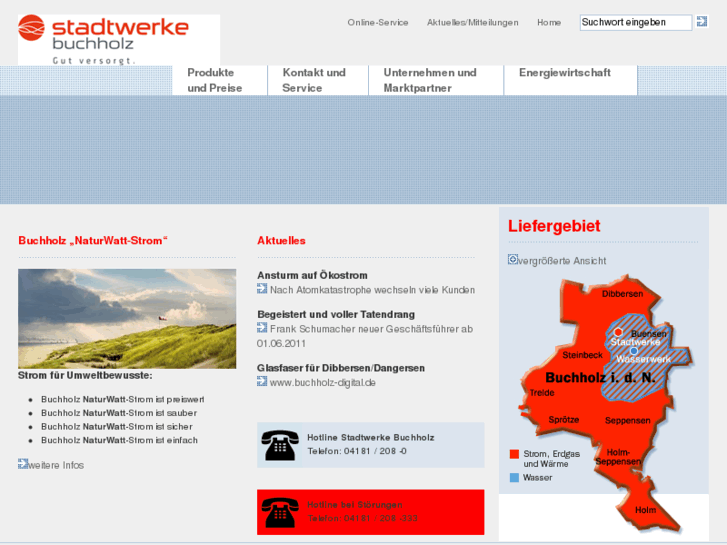Screen dimensions: 727x545
Task: Open weitere Infos link
Action: [56, 465]
